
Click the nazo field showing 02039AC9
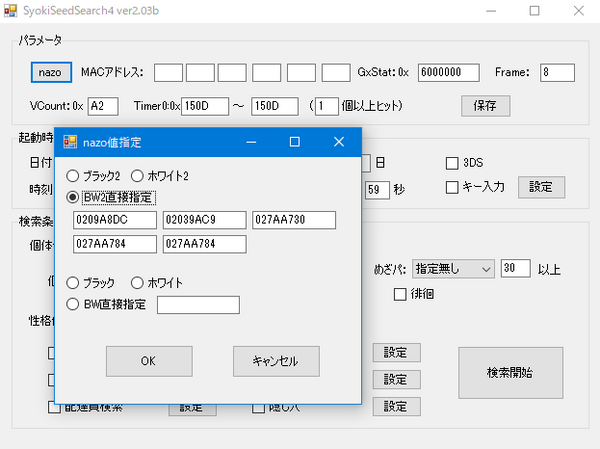[x=204, y=220]
